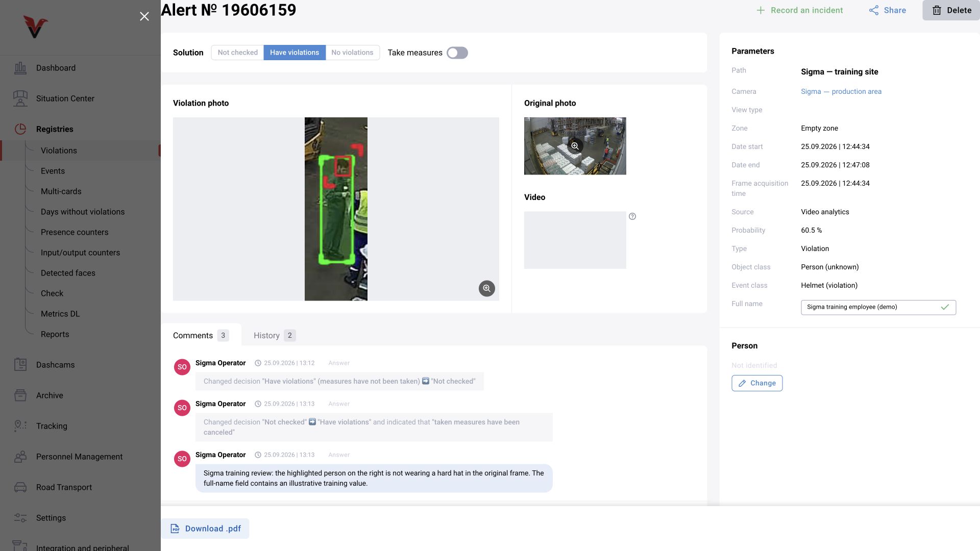Toggle the Take measures switch
Viewport: 980px width, 551px height.
457,53
